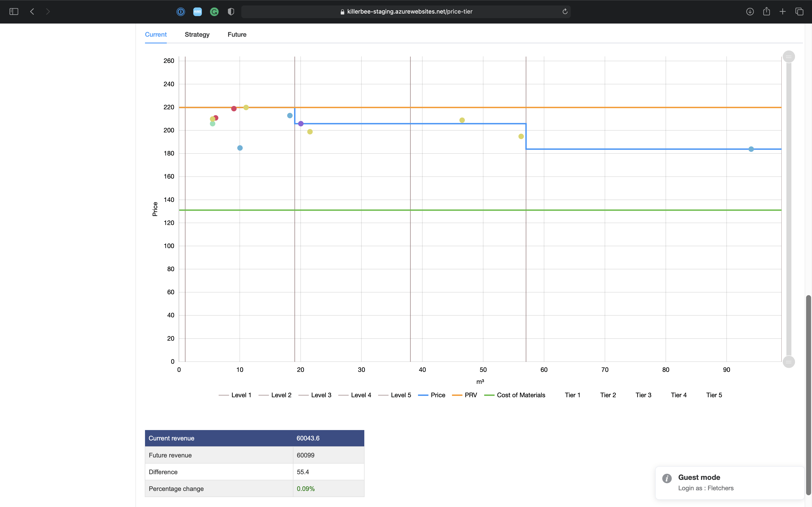This screenshot has width=812, height=507.
Task: Click the Share icon in the toolbar
Action: tap(766, 12)
